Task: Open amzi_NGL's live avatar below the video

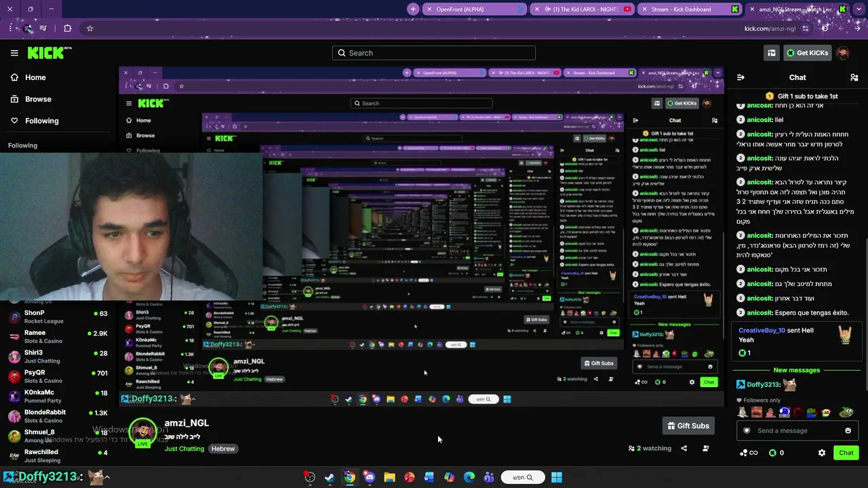Action: (x=142, y=432)
